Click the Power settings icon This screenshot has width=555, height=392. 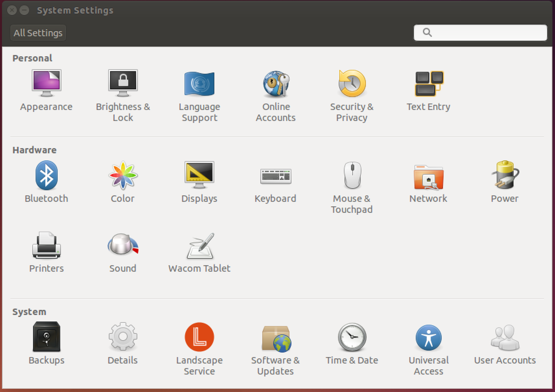point(505,175)
